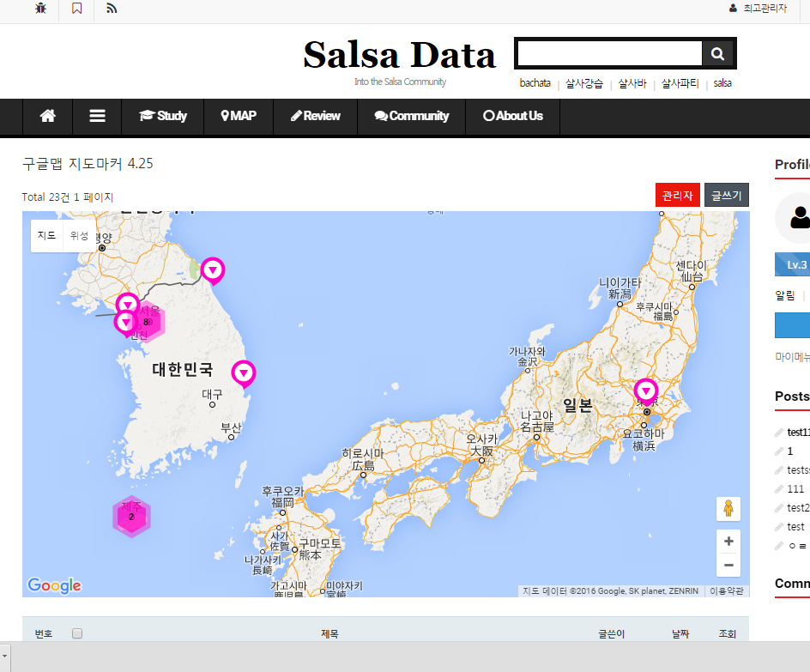Open the Community menu

[x=412, y=116]
